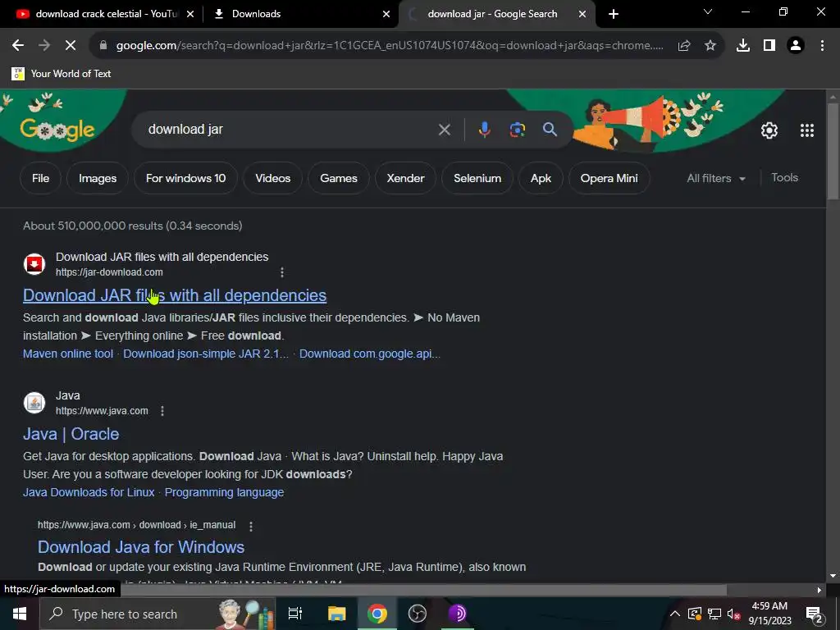
Task: Search by image with the Google Lens icon
Action: (x=517, y=130)
